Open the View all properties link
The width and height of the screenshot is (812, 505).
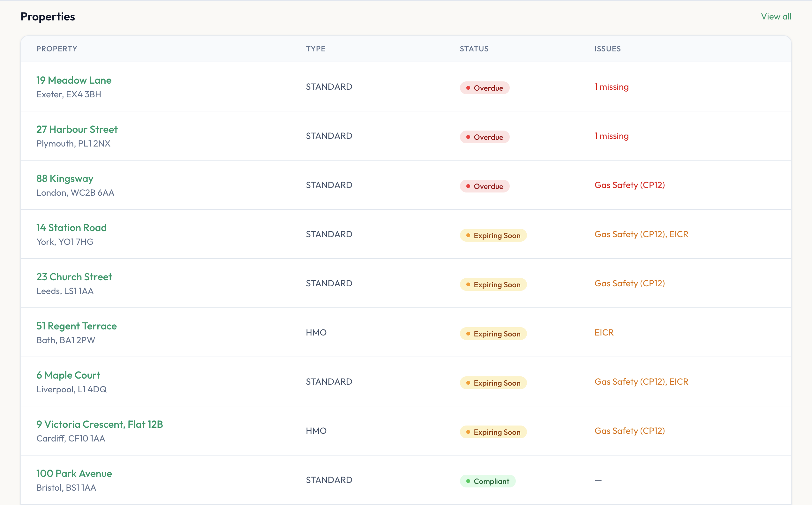coord(776,16)
